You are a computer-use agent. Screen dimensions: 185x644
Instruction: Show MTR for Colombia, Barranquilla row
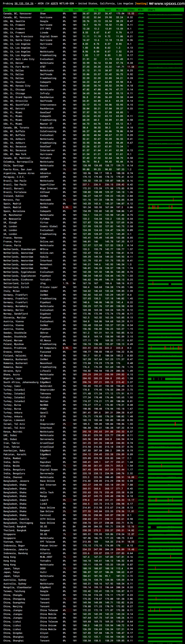tap(141, 162)
